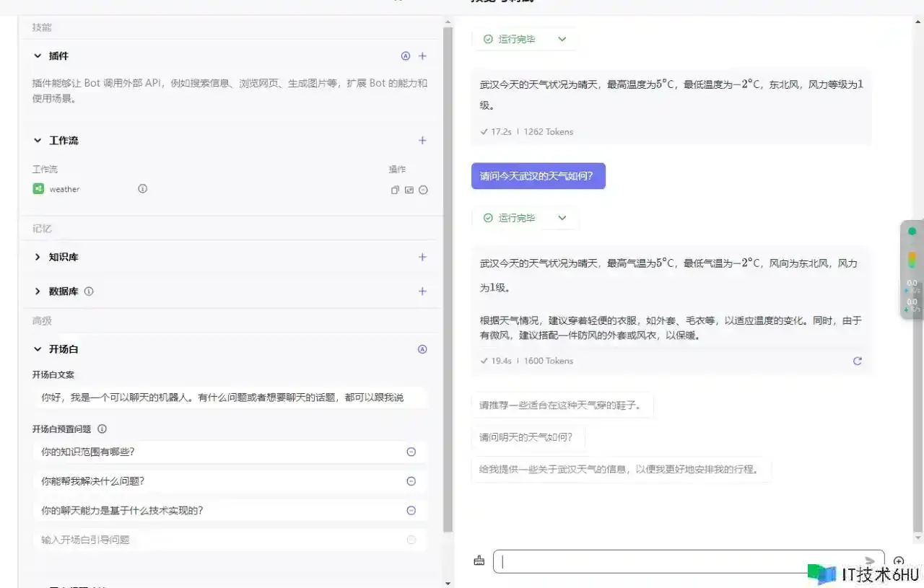Add a new workflow via 工作流 plus icon

(x=422, y=141)
